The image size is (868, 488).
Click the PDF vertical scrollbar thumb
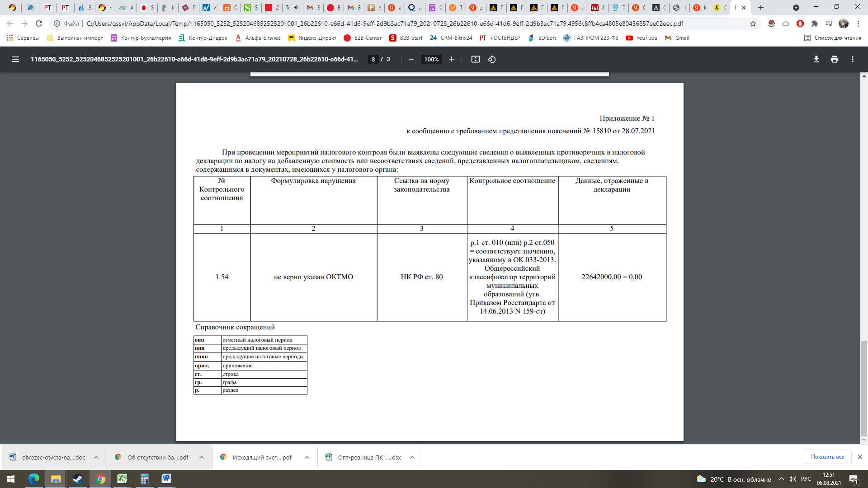coord(864,388)
